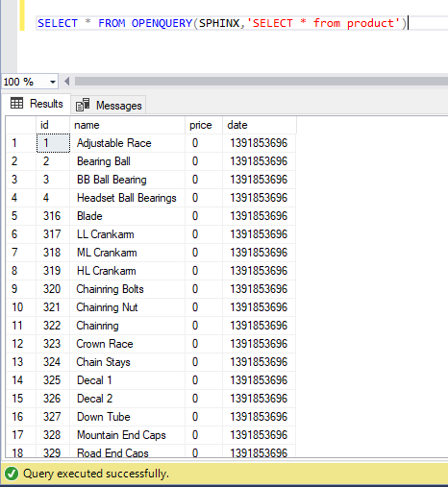Click 'Query executed successfully.' status text

(x=96, y=474)
